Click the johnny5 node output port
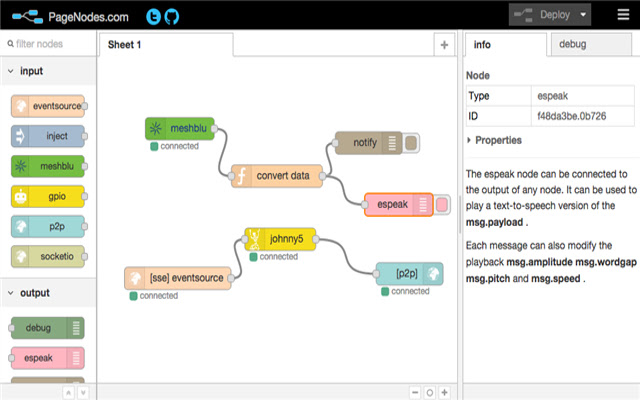 [316, 239]
